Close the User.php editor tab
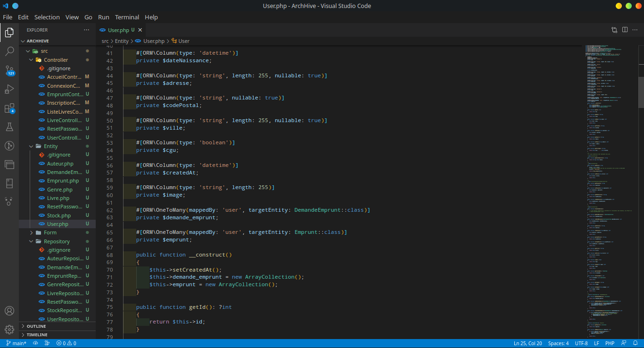This screenshot has height=348, width=644. tap(140, 30)
